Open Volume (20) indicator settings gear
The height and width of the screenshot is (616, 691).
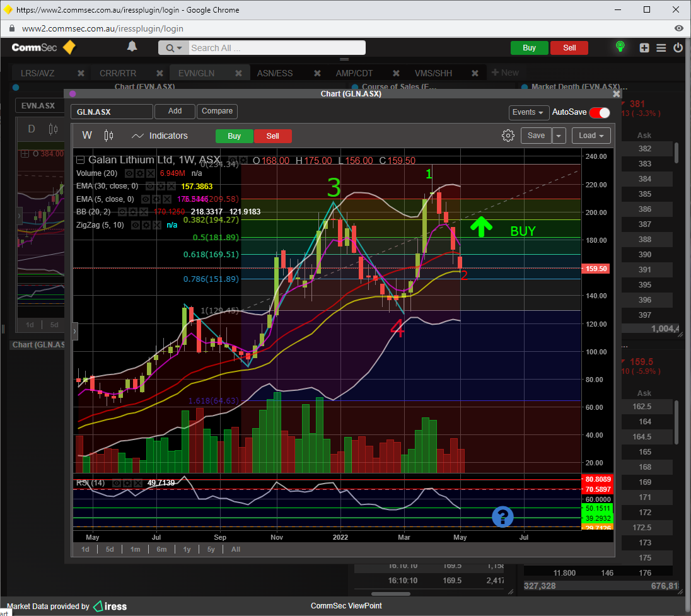click(x=140, y=173)
